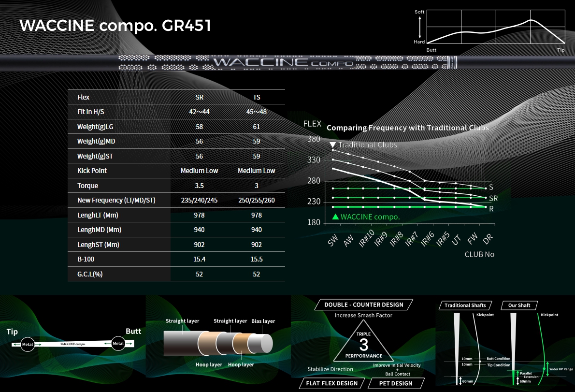
Task: Click the TS flex column header in table
Action: [256, 97]
